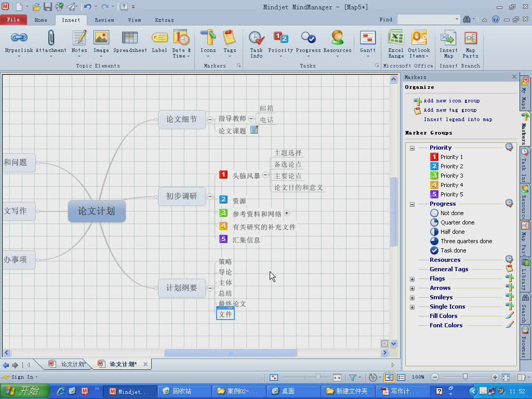
Task: Switch to the Review ribbon tab
Action: (x=104, y=20)
